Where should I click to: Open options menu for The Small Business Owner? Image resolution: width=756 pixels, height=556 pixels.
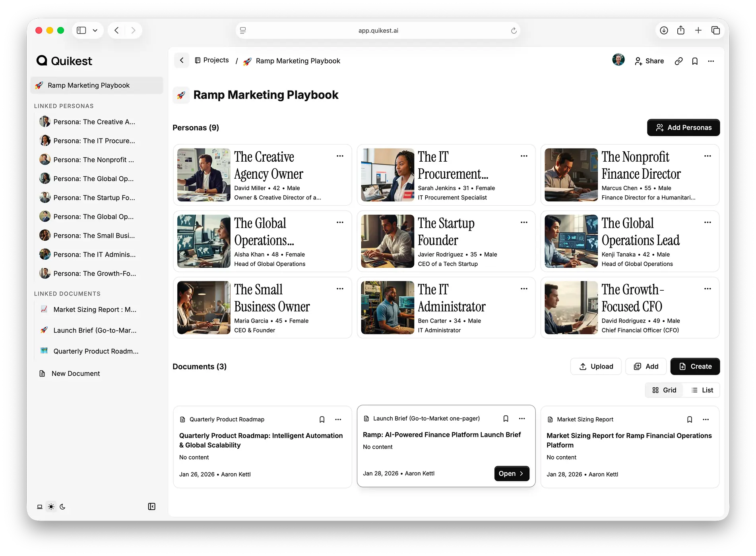[340, 289]
